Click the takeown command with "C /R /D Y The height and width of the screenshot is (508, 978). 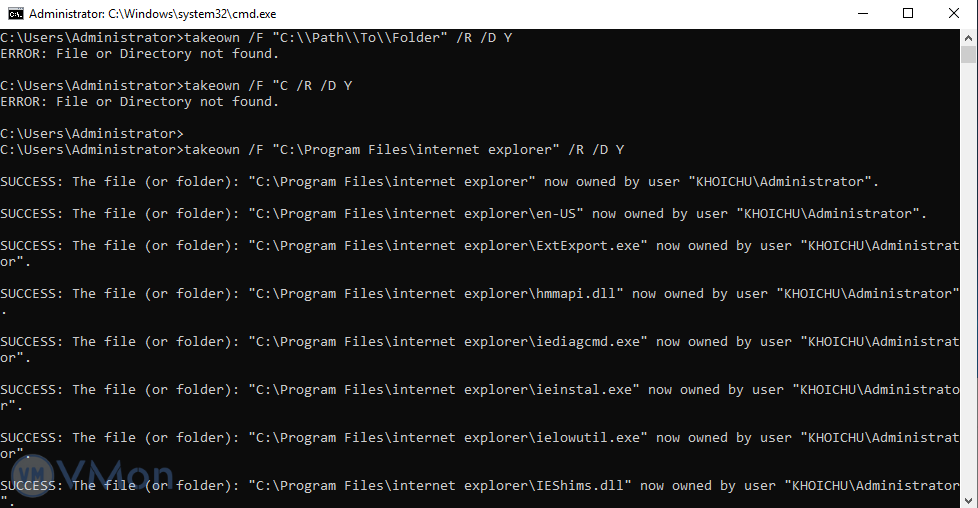[176, 86]
